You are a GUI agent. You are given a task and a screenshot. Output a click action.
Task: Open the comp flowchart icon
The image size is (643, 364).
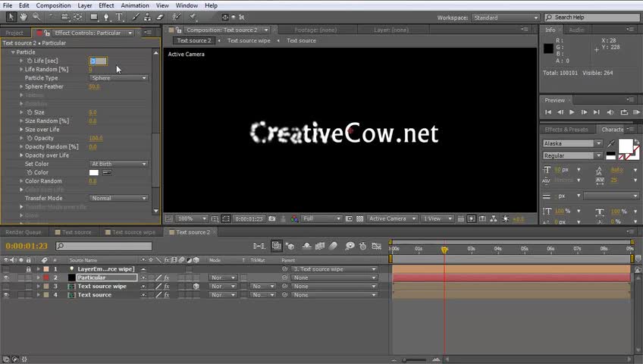(494, 219)
